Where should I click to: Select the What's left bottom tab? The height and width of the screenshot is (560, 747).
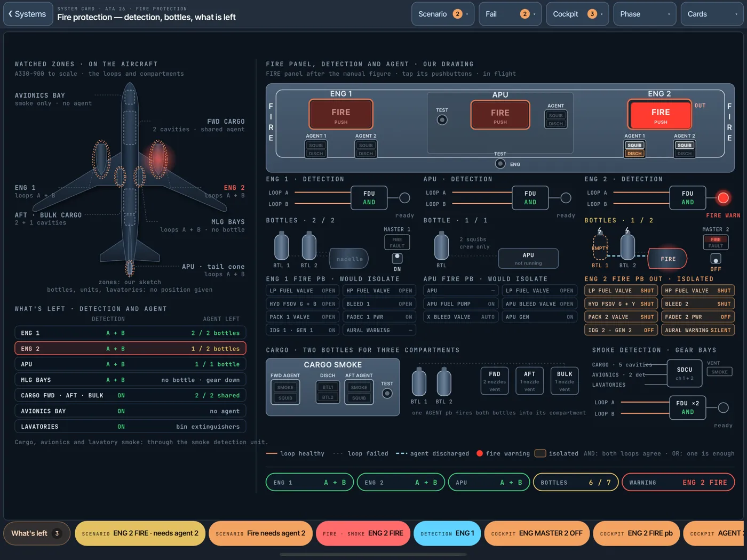click(37, 533)
